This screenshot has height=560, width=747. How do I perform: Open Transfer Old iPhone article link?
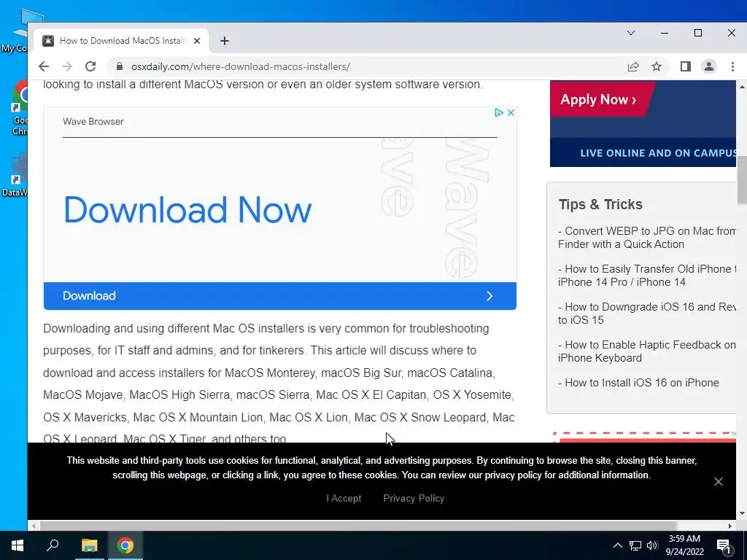click(x=647, y=275)
